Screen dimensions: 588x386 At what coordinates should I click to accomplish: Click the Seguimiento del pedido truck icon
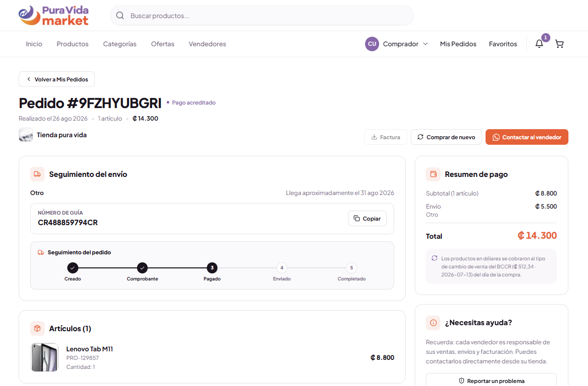41,252
